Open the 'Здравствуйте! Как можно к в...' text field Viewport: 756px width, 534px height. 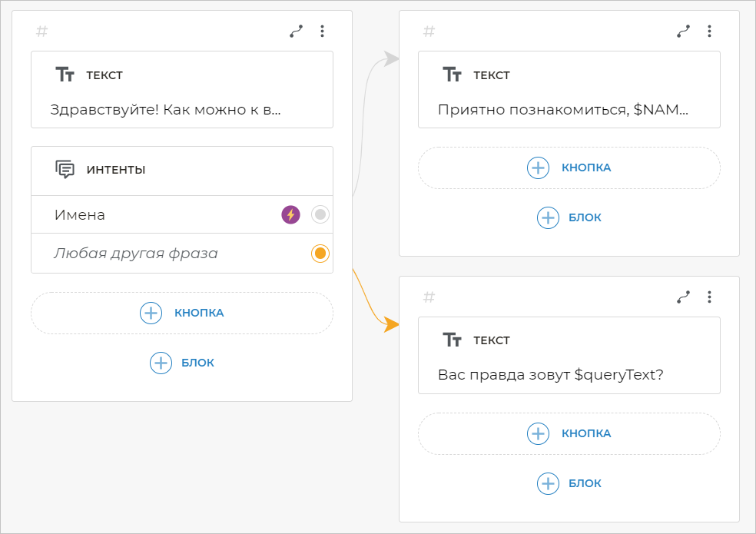166,109
